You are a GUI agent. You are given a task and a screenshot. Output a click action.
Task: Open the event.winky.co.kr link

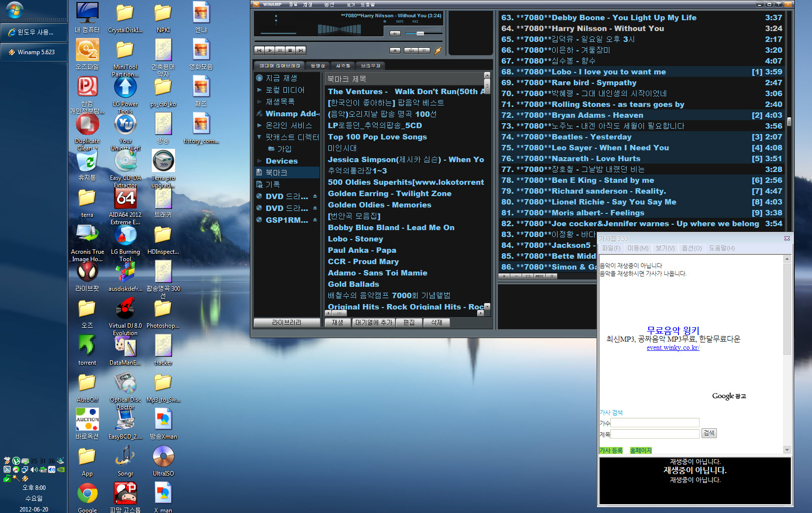coord(673,348)
